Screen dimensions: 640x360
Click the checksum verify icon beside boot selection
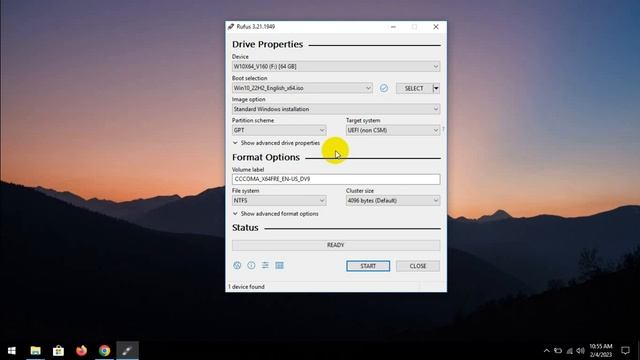click(x=384, y=88)
